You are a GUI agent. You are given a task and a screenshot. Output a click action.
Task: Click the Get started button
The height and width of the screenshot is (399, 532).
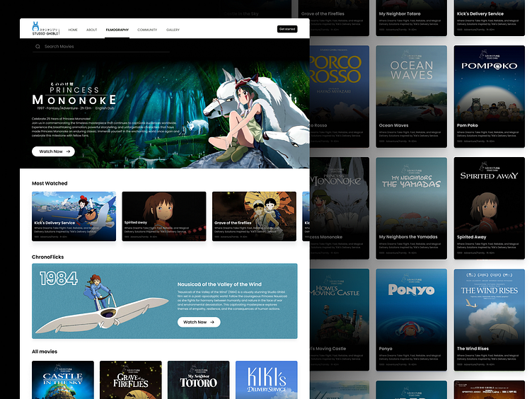287,29
